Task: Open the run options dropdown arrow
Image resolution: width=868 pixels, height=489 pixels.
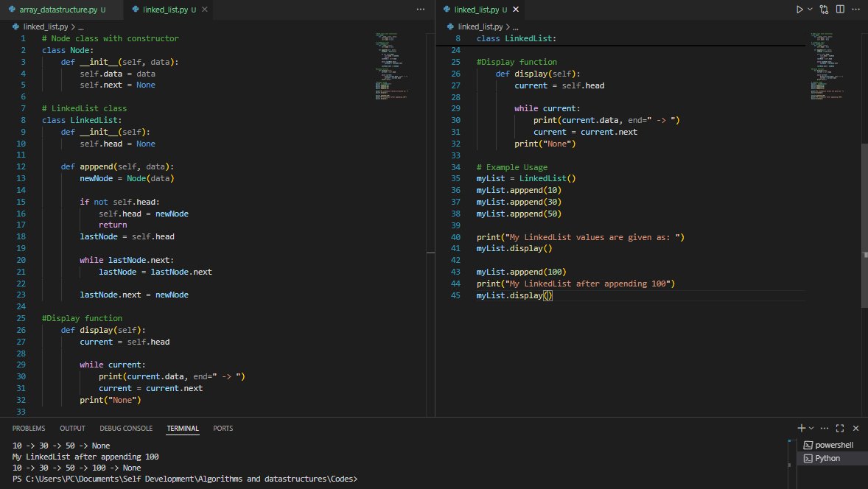Action: [810, 10]
